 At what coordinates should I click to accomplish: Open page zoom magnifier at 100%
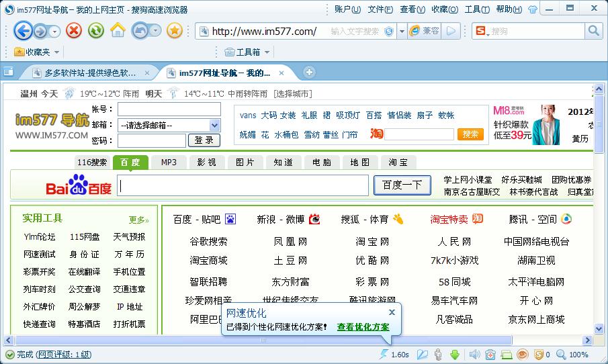561,355
